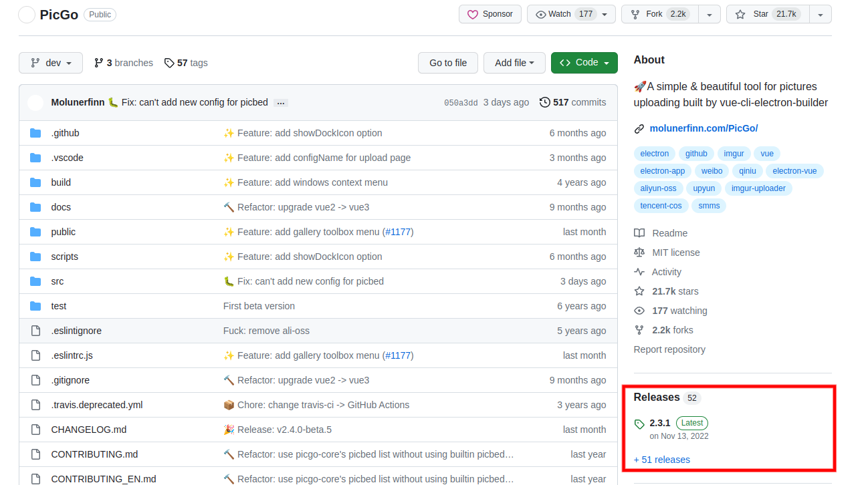The image size is (868, 485).
Task: Select the aliyun-oss topic tag
Action: tap(658, 188)
